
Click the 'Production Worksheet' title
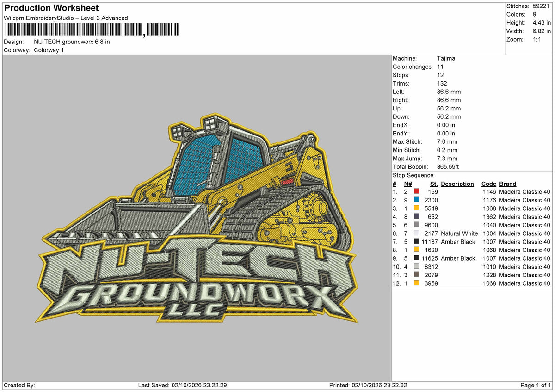(x=51, y=8)
